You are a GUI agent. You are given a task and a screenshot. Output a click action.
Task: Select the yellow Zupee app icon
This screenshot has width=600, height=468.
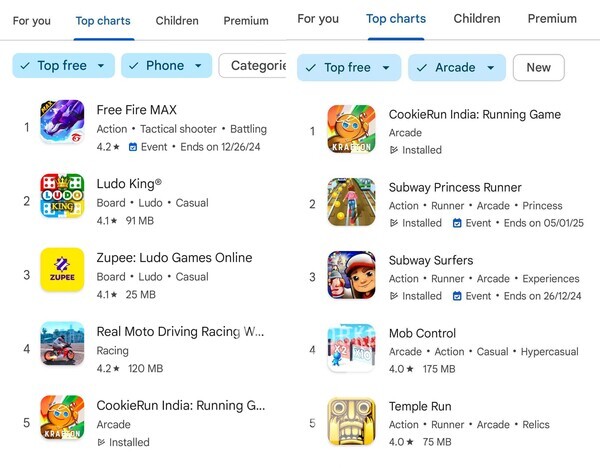(62, 274)
